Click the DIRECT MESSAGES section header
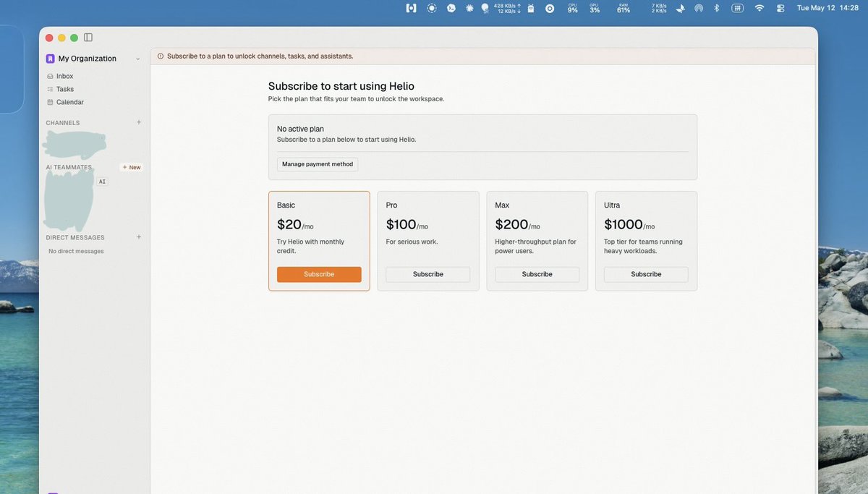This screenshot has height=494, width=868. [x=75, y=237]
